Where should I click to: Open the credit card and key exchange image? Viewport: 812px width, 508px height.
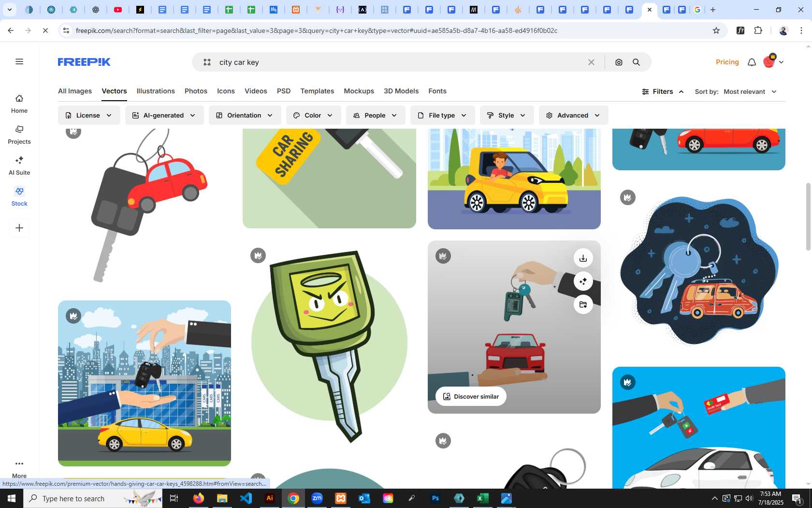(699, 428)
